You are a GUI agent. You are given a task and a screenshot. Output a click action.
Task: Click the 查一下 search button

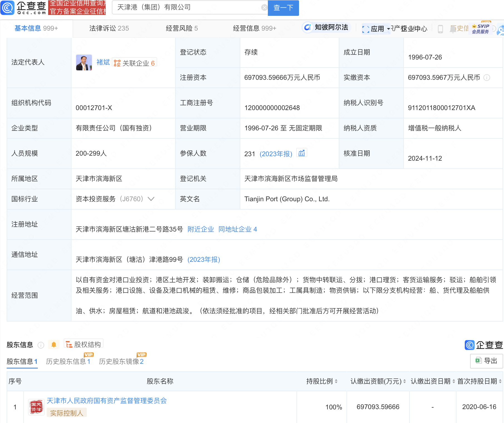(x=283, y=8)
